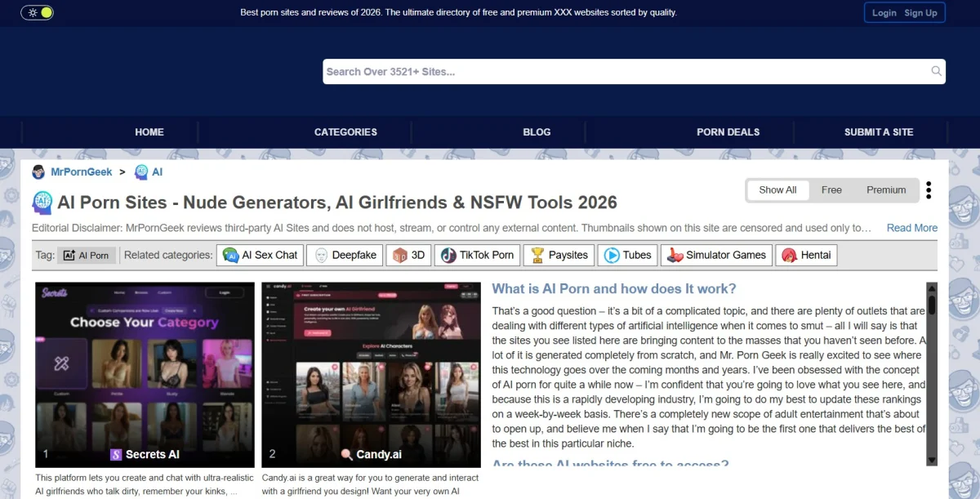The image size is (980, 499).
Task: Click the TikTok Porn icon
Action: point(448,255)
